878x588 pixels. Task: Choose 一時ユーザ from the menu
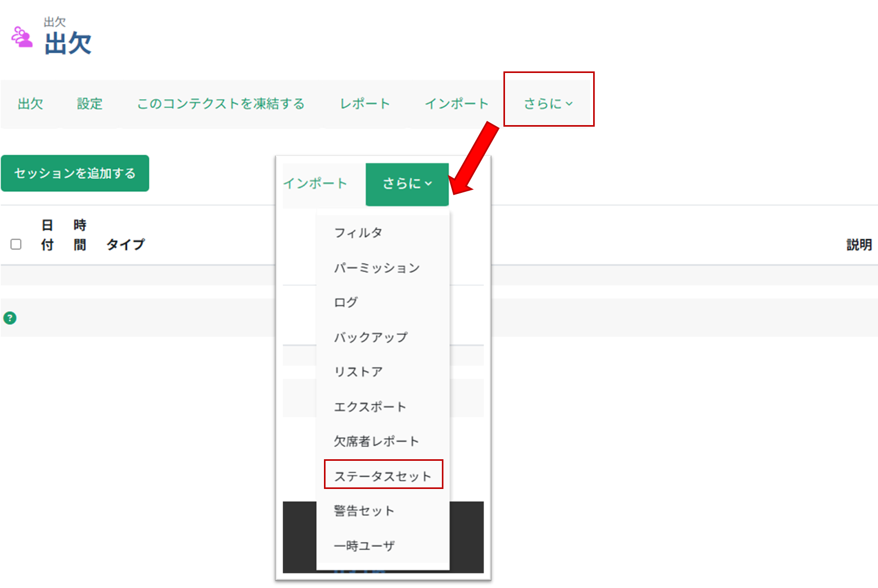364,545
